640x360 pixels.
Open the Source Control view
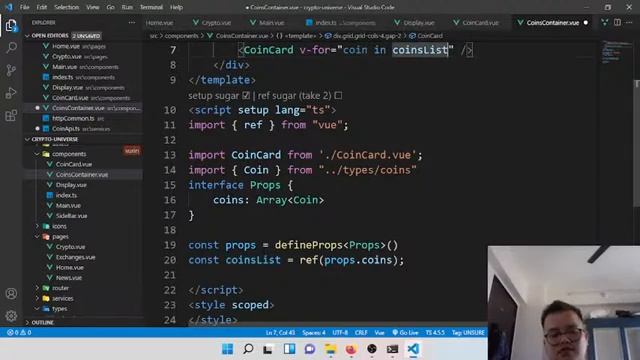pos(11,70)
